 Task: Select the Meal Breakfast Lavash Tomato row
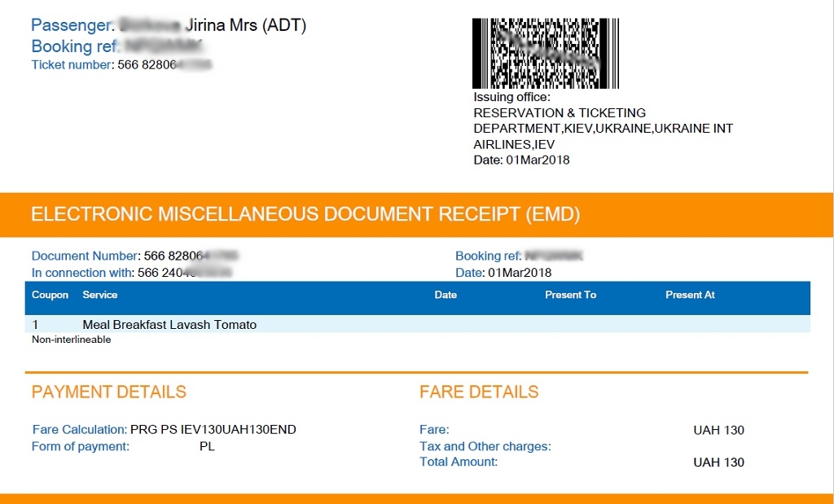(418, 324)
